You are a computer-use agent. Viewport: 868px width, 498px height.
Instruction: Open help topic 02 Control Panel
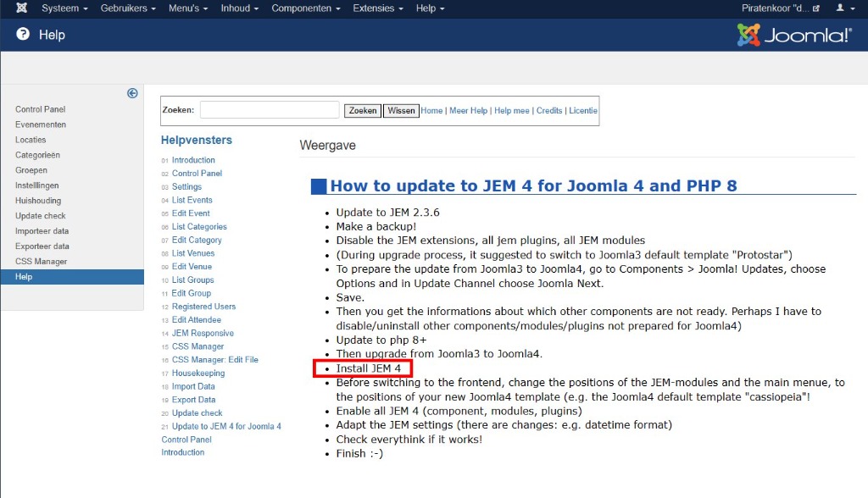click(x=197, y=173)
